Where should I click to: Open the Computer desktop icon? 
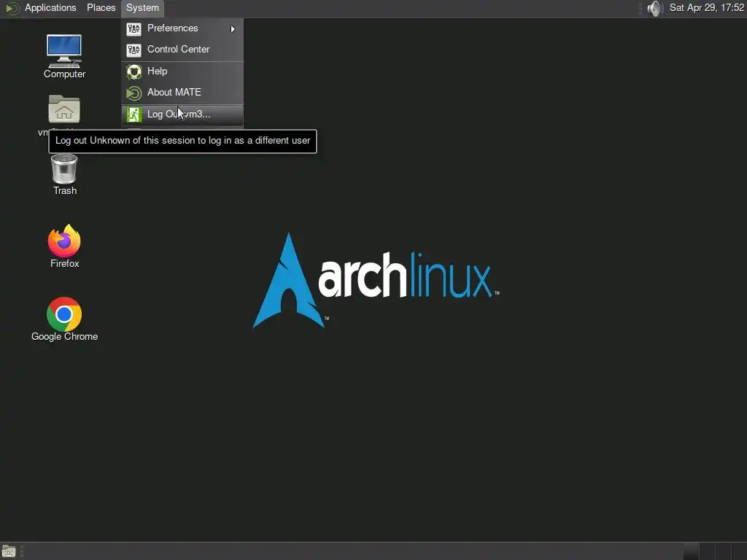click(64, 56)
